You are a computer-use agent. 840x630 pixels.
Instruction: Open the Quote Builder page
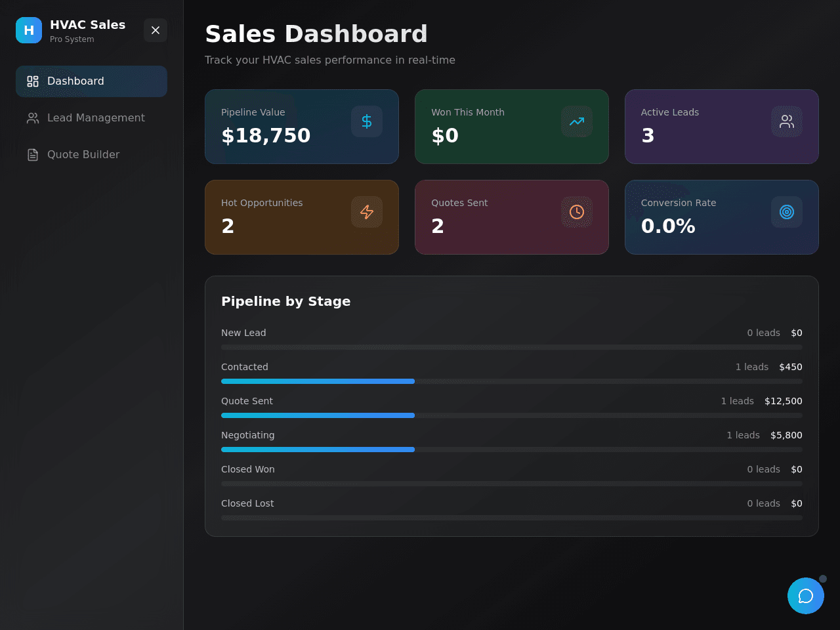[x=91, y=155]
